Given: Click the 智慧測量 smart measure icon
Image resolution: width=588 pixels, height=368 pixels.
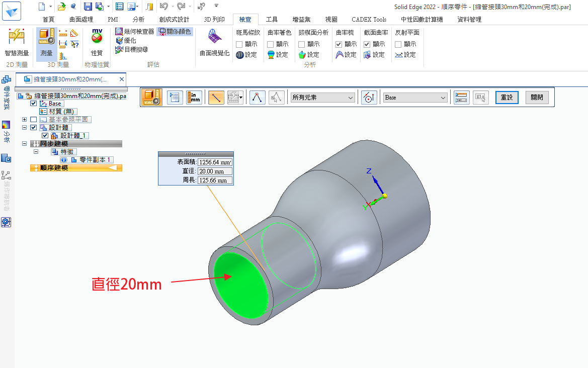Looking at the screenshot, I should click(16, 37).
